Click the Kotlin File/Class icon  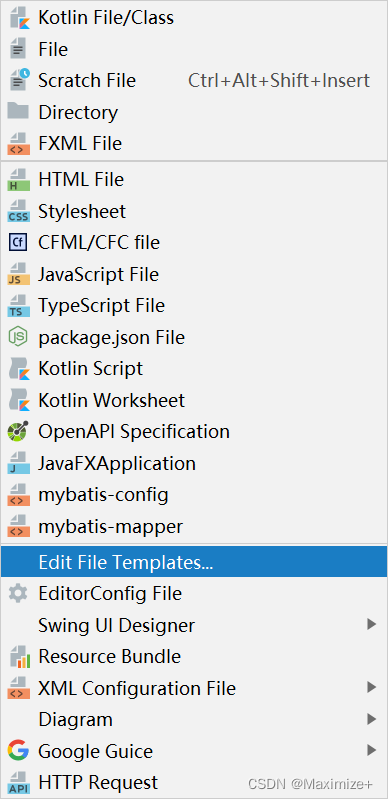18,18
